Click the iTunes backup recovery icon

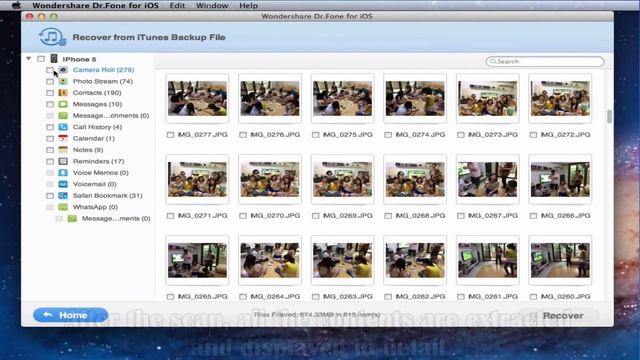click(52, 37)
